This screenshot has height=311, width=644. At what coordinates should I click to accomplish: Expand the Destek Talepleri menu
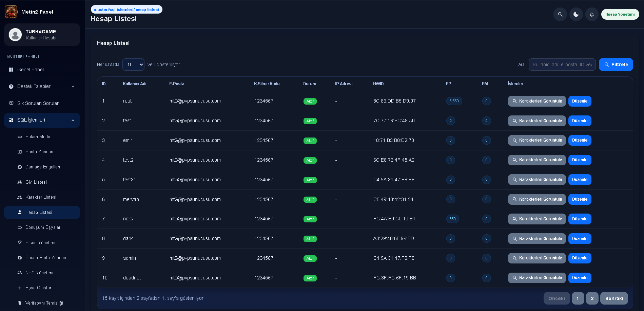(x=42, y=86)
